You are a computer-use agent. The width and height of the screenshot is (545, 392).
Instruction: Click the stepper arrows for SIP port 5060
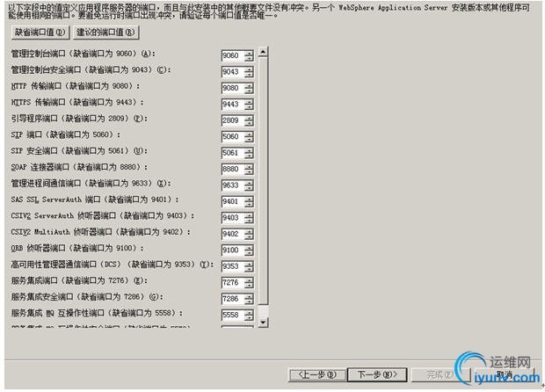click(x=249, y=136)
